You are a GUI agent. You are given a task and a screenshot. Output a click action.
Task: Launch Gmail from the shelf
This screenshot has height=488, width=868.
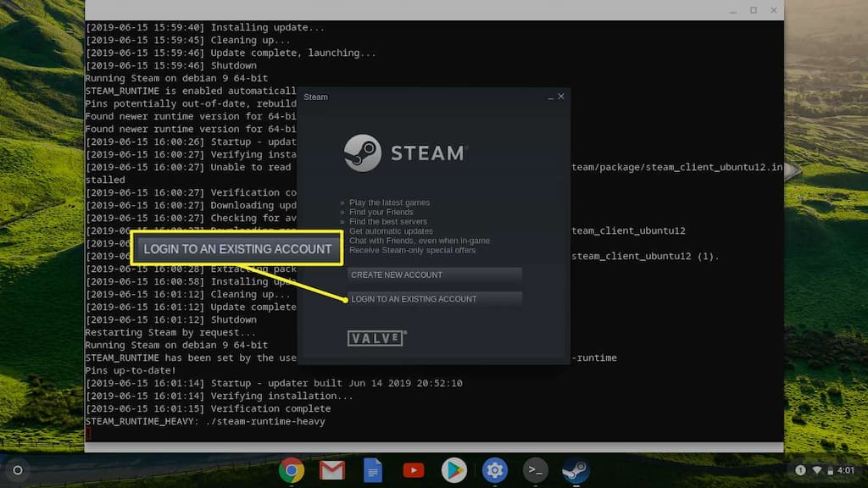(332, 470)
